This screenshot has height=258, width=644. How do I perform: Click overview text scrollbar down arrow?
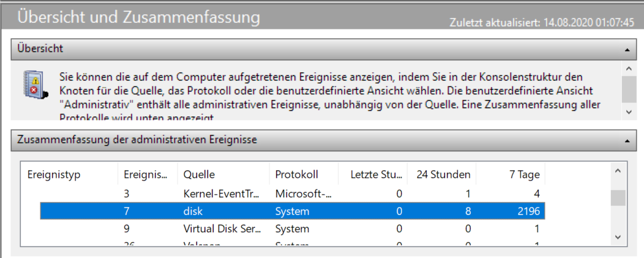pyautogui.click(x=627, y=112)
